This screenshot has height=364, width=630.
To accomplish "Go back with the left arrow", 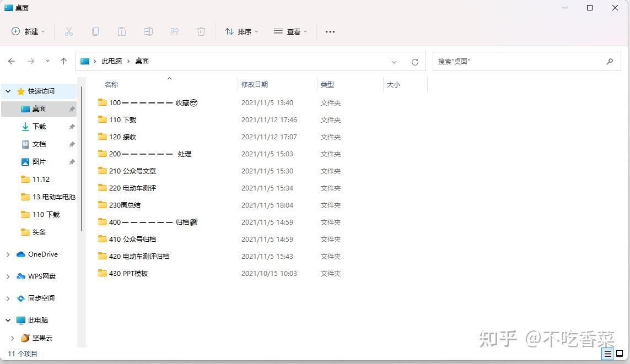I will (12, 61).
